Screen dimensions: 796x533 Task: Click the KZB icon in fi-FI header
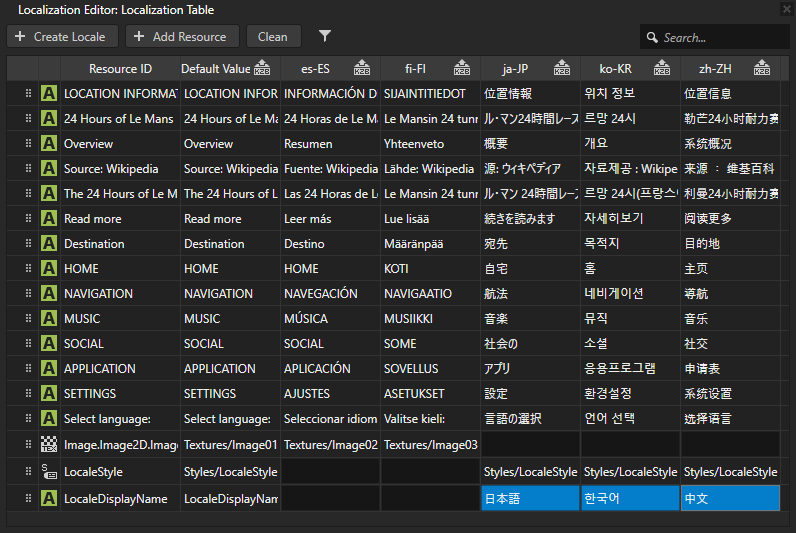(462, 69)
